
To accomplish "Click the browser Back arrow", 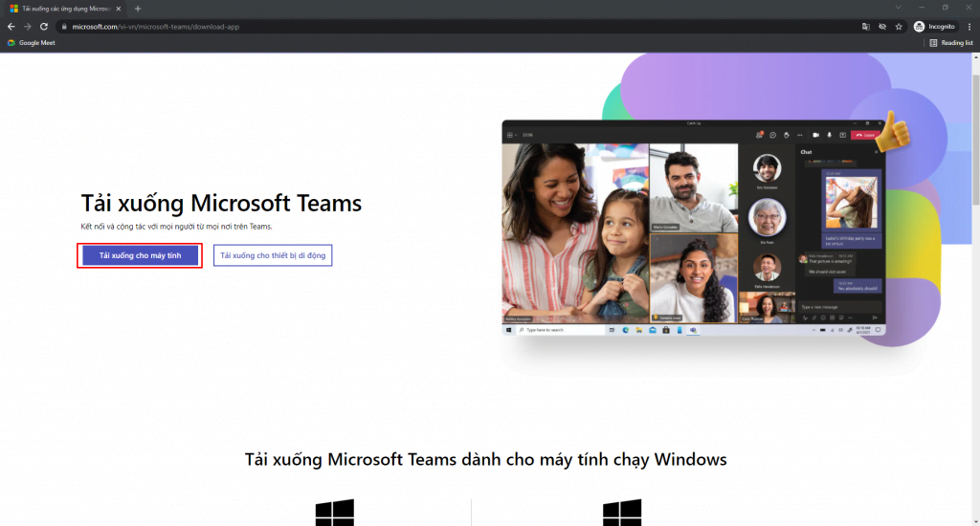I will pyautogui.click(x=11, y=26).
